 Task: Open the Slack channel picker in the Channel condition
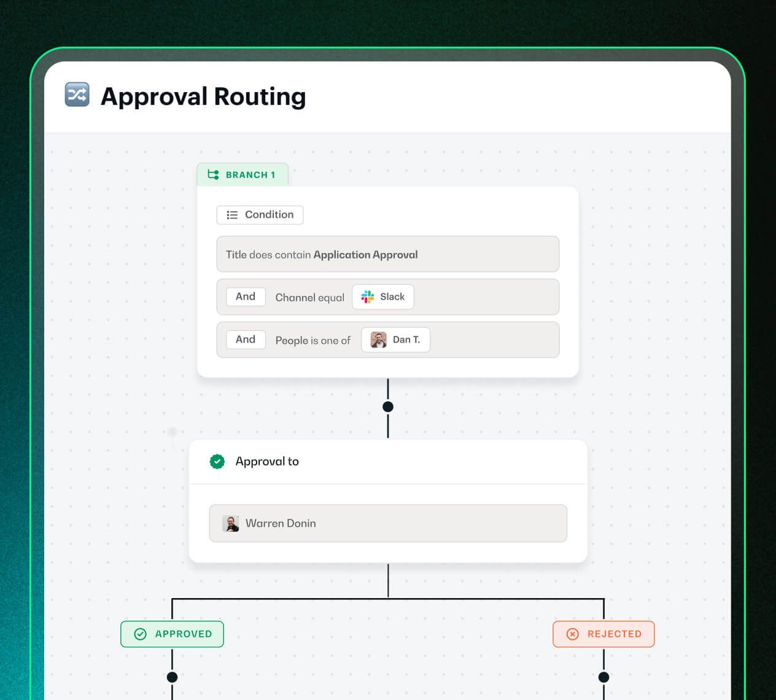pyautogui.click(x=382, y=297)
